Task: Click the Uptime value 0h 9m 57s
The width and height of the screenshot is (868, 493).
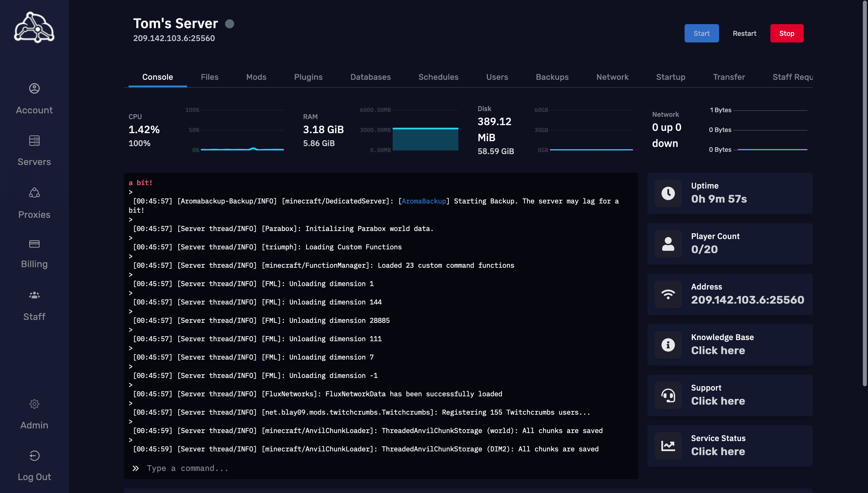Action: (719, 199)
